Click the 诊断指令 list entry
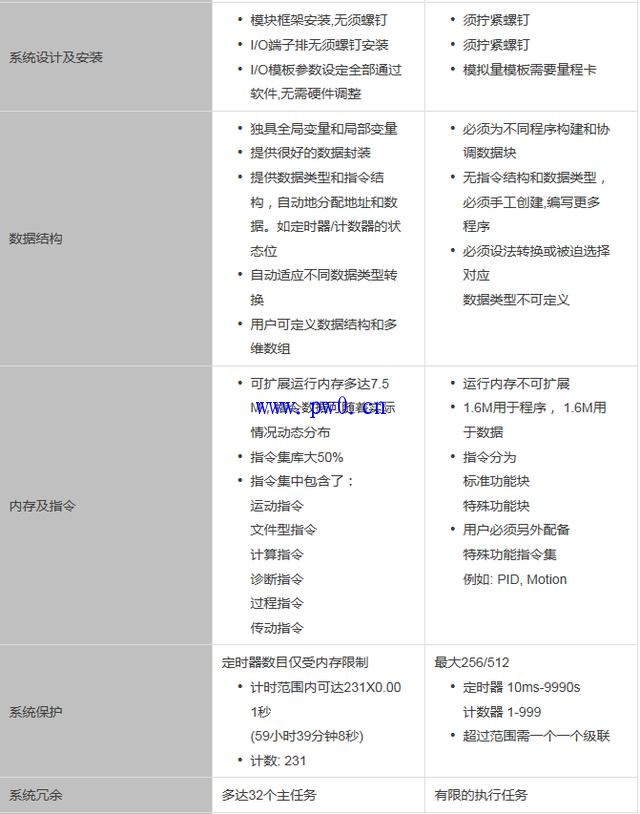The image size is (640, 814). tap(277, 579)
